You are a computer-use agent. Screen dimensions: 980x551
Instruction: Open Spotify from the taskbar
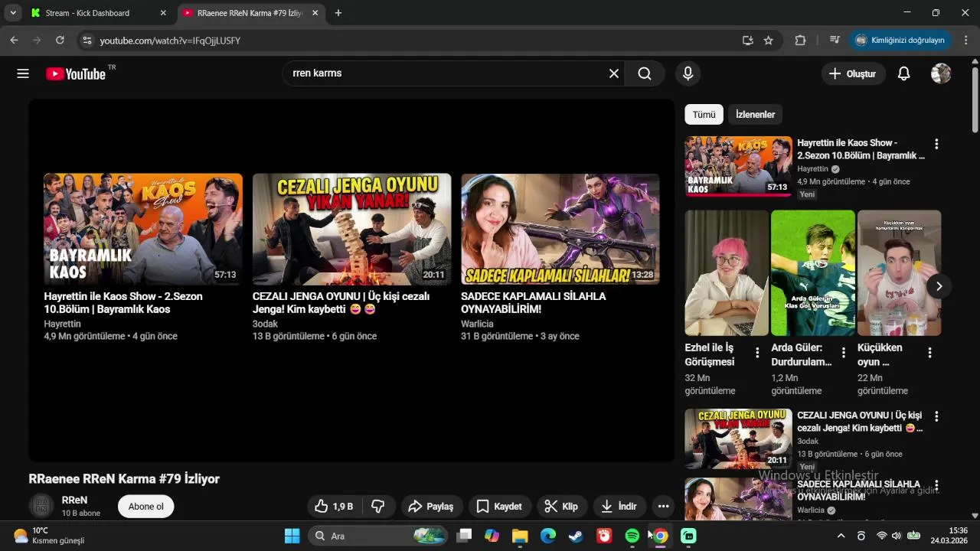(x=632, y=536)
